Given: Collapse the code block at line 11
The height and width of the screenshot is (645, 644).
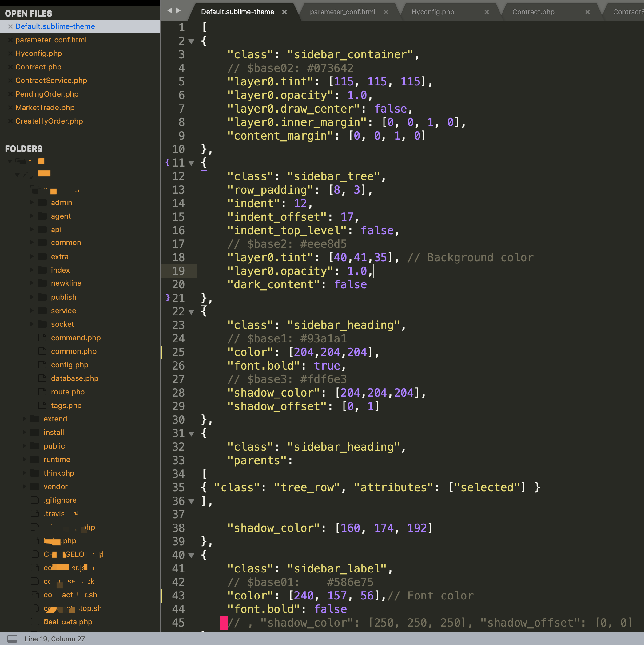Looking at the screenshot, I should (191, 163).
